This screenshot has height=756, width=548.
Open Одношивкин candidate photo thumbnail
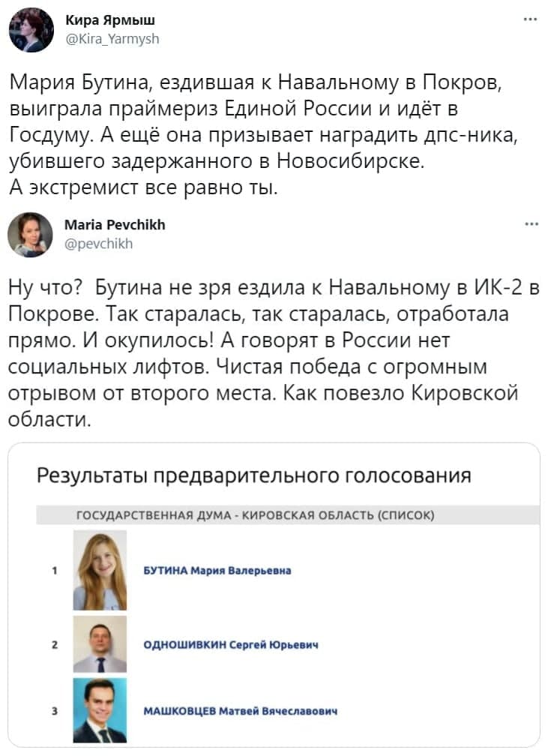(100, 644)
